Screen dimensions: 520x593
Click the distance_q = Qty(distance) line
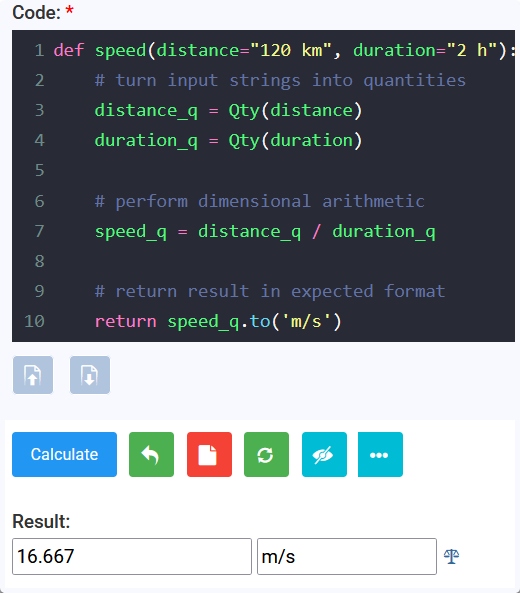[228, 110]
